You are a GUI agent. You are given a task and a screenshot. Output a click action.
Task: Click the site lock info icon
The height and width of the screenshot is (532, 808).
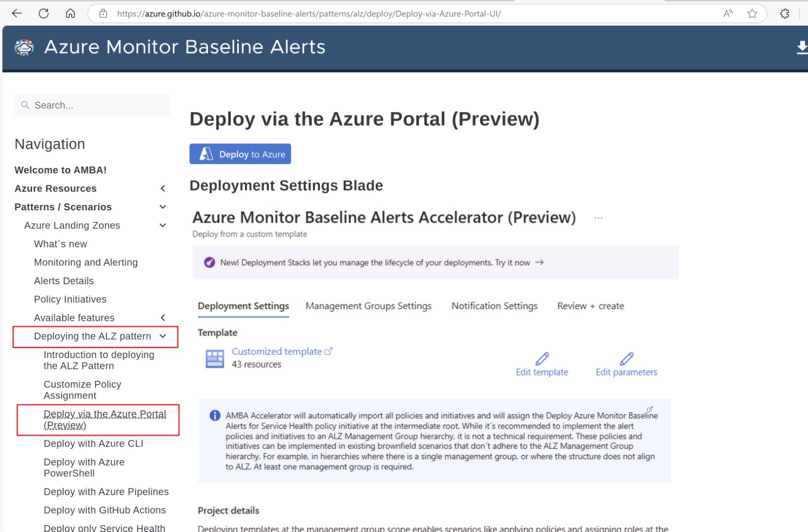pos(103,14)
